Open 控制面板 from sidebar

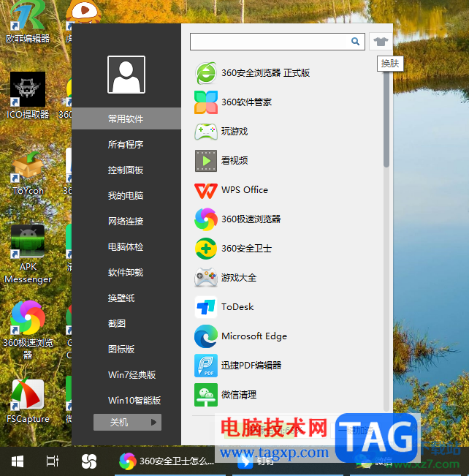126,170
